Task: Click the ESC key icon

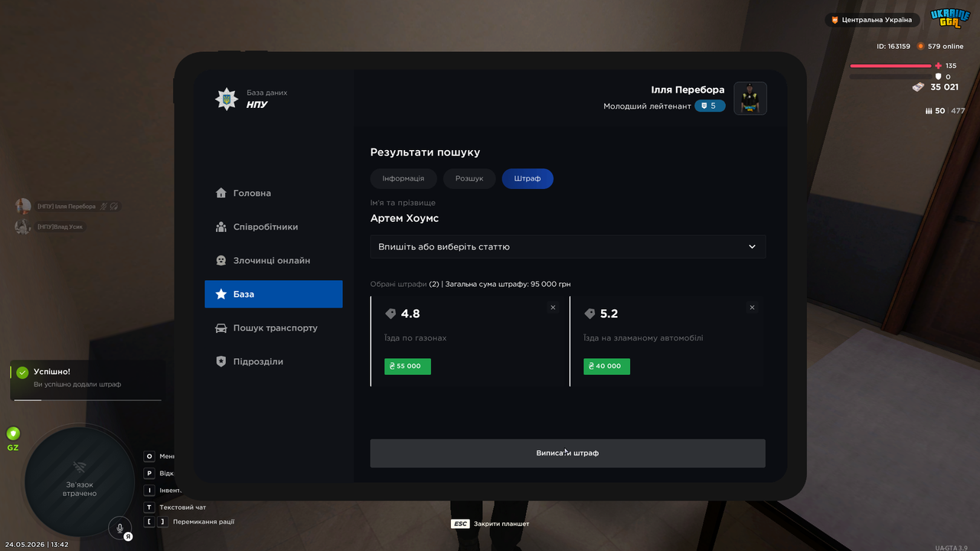Action: [x=460, y=523]
